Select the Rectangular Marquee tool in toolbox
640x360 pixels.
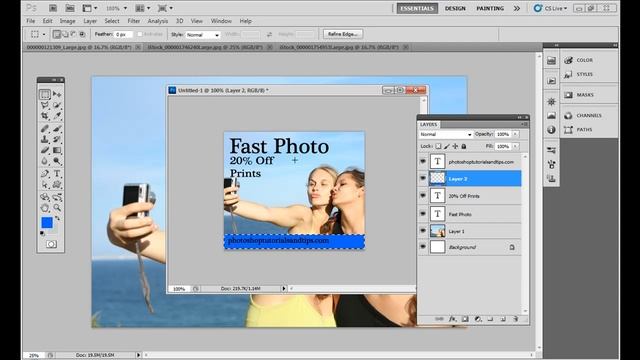tap(45, 94)
